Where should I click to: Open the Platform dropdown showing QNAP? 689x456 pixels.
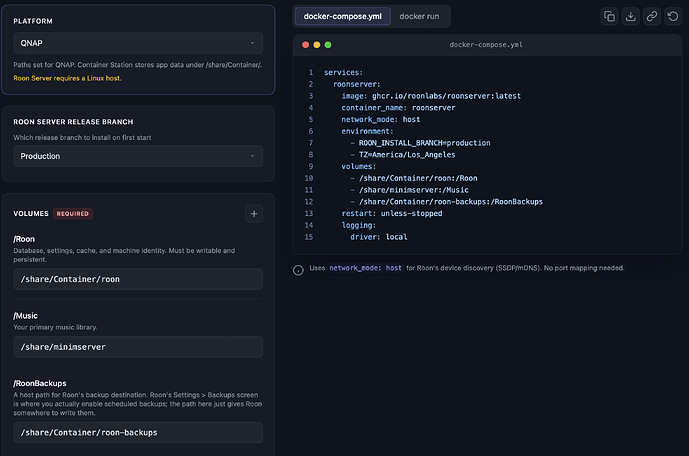pyautogui.click(x=138, y=43)
